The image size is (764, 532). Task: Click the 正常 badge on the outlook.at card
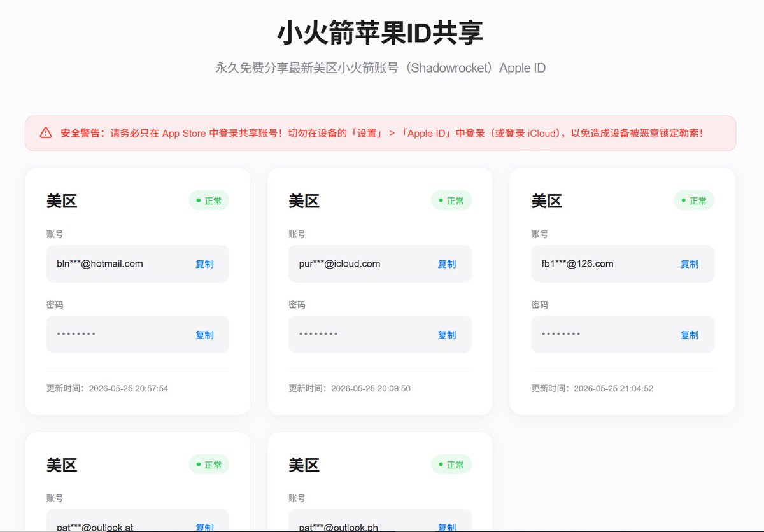pos(209,465)
